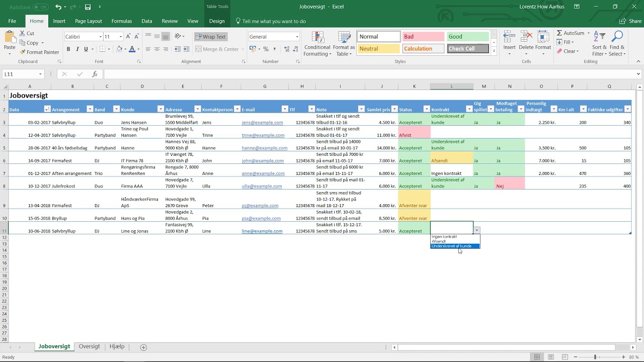Click the Undo arrow icon

pyautogui.click(x=58, y=7)
